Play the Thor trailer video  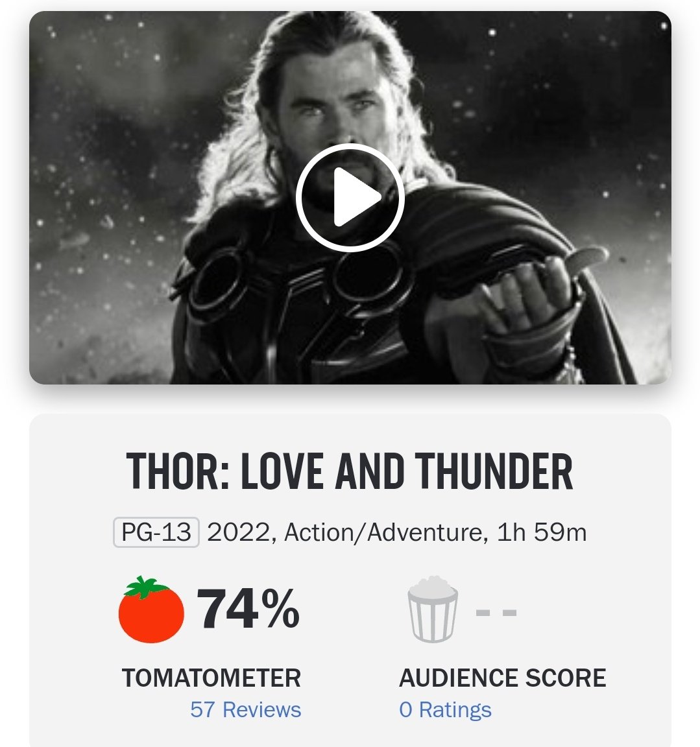coord(350,198)
